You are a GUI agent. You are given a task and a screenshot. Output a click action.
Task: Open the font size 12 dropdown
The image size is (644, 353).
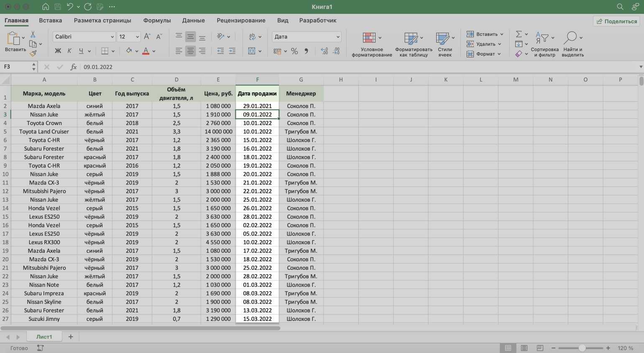point(137,37)
